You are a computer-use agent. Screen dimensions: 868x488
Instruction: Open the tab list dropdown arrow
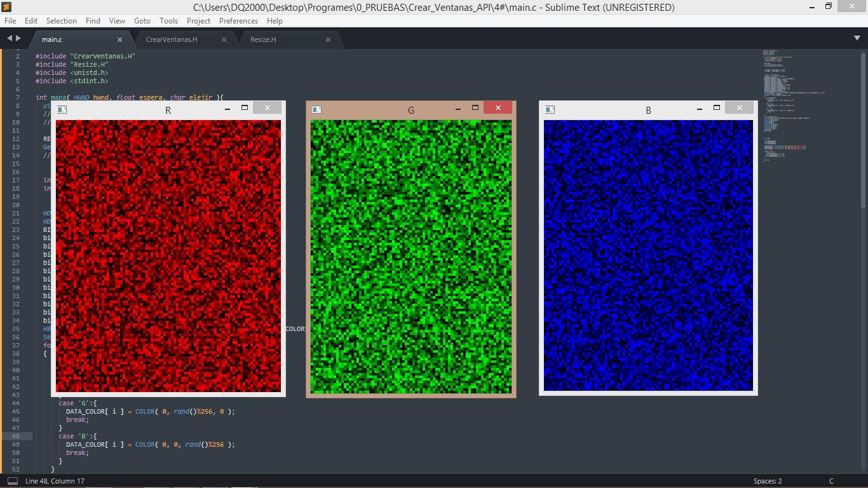pyautogui.click(x=857, y=38)
